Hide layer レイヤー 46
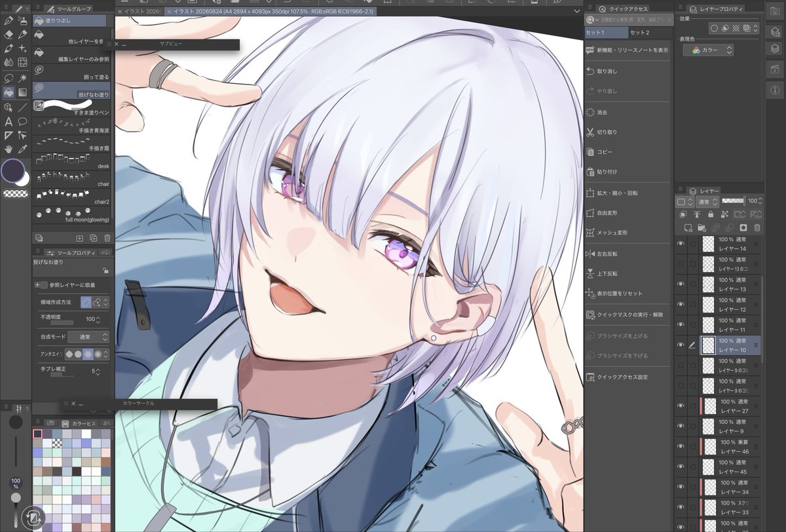786x532 pixels. tap(681, 446)
